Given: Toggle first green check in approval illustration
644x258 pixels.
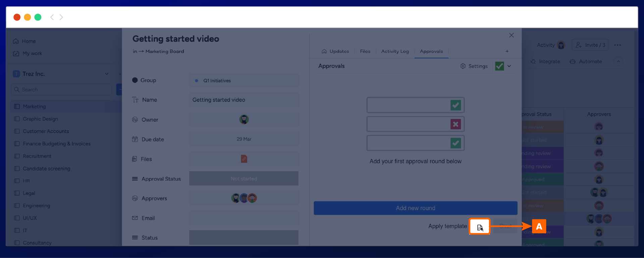Looking at the screenshot, I should click(455, 105).
